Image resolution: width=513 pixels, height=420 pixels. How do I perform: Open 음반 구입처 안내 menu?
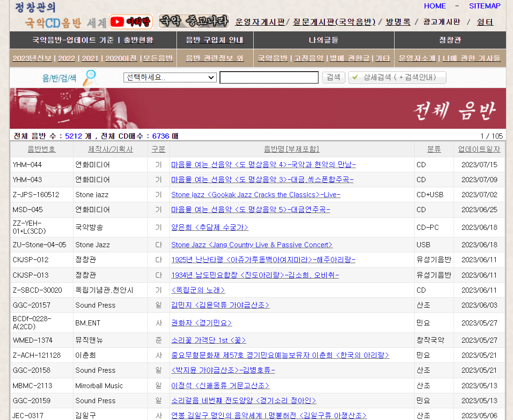click(x=215, y=40)
